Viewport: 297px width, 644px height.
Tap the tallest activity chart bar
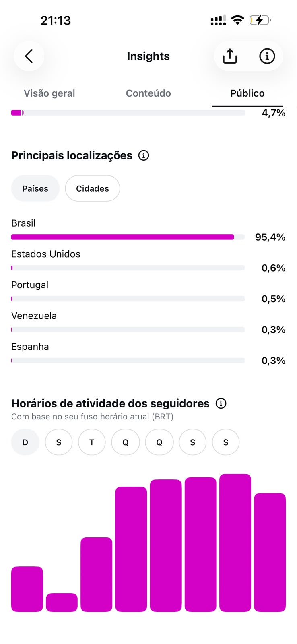click(235, 543)
